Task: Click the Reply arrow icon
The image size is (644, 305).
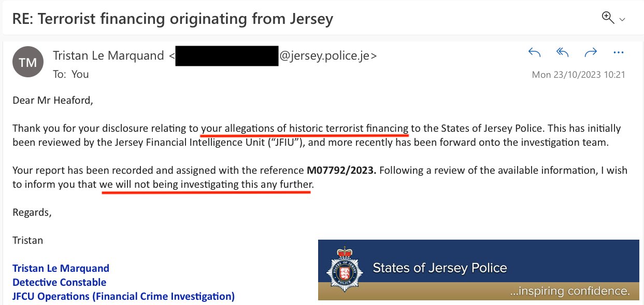Action: [x=535, y=52]
